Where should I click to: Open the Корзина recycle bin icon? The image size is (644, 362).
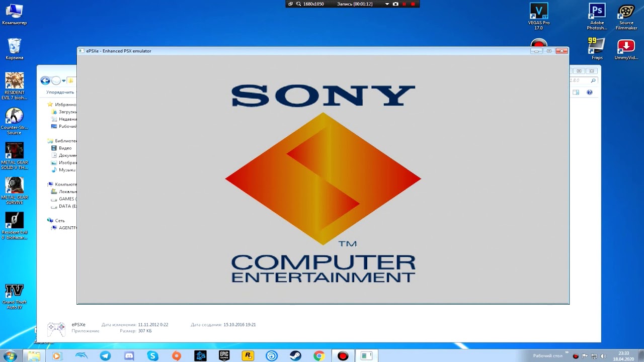click(14, 49)
